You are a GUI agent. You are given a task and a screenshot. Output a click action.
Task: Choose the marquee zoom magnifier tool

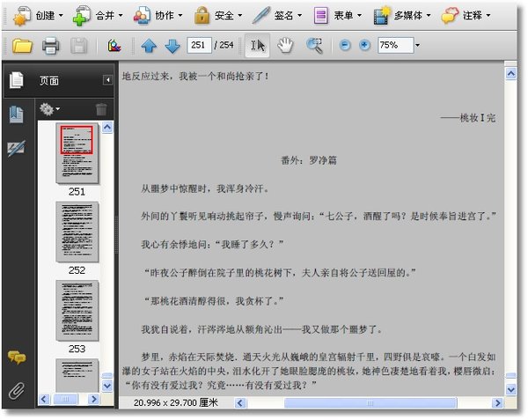(x=314, y=46)
